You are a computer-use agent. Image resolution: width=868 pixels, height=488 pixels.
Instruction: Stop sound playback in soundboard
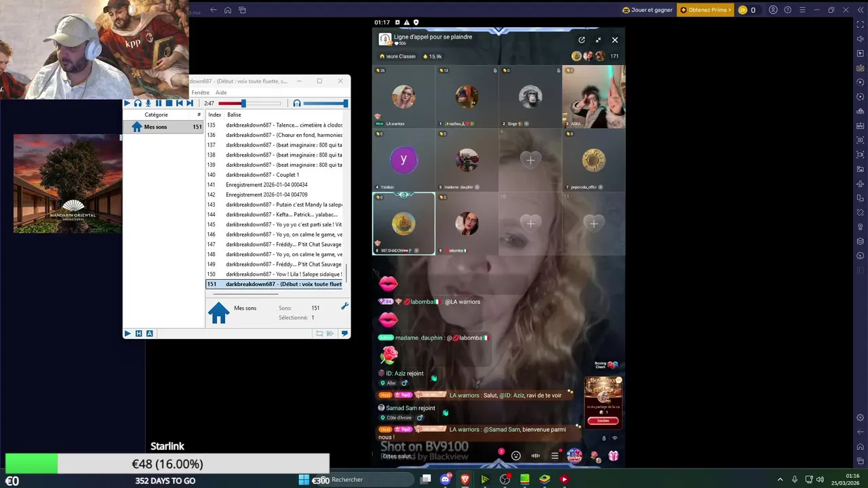169,103
